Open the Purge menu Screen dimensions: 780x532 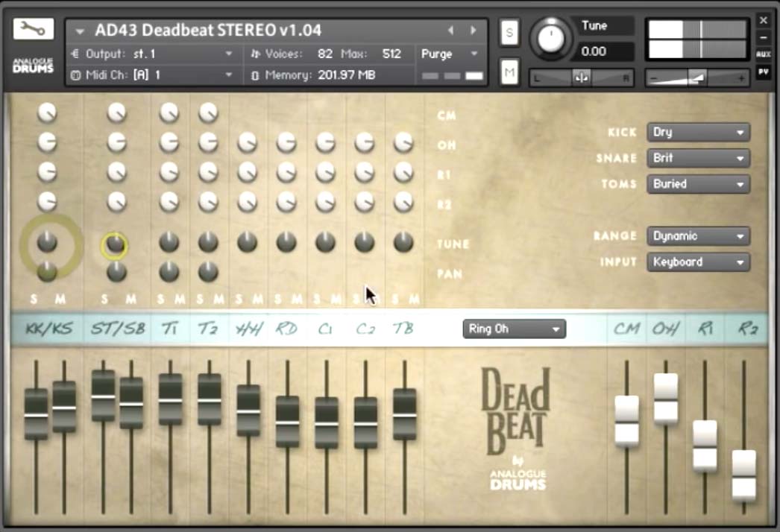[450, 54]
